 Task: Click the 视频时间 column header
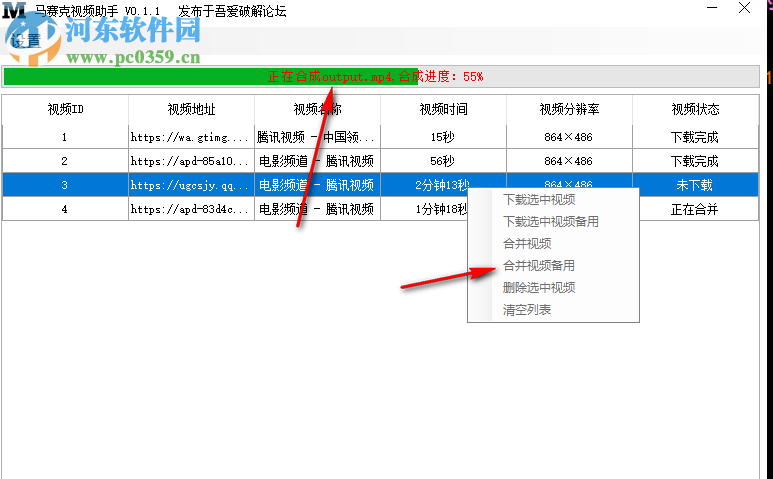click(x=443, y=109)
